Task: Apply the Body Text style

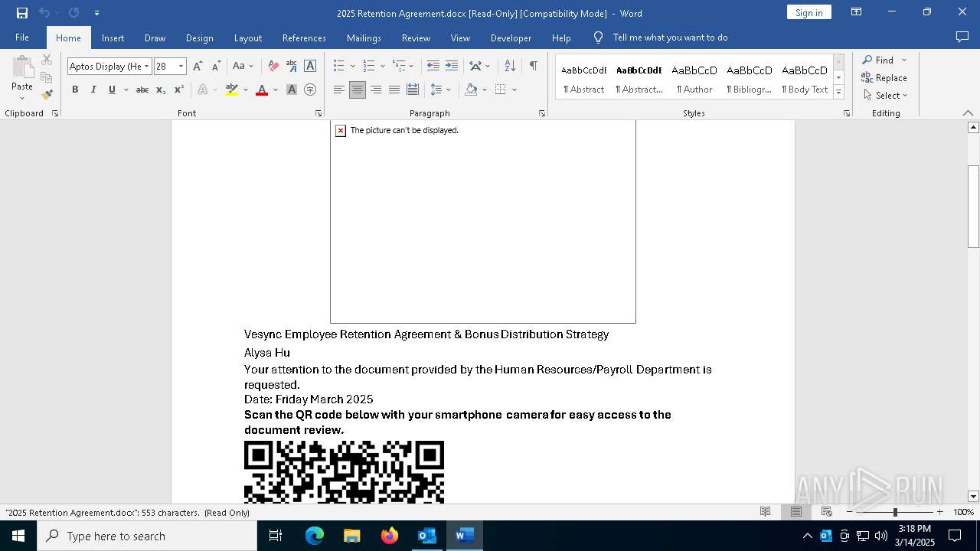Action: (x=805, y=78)
